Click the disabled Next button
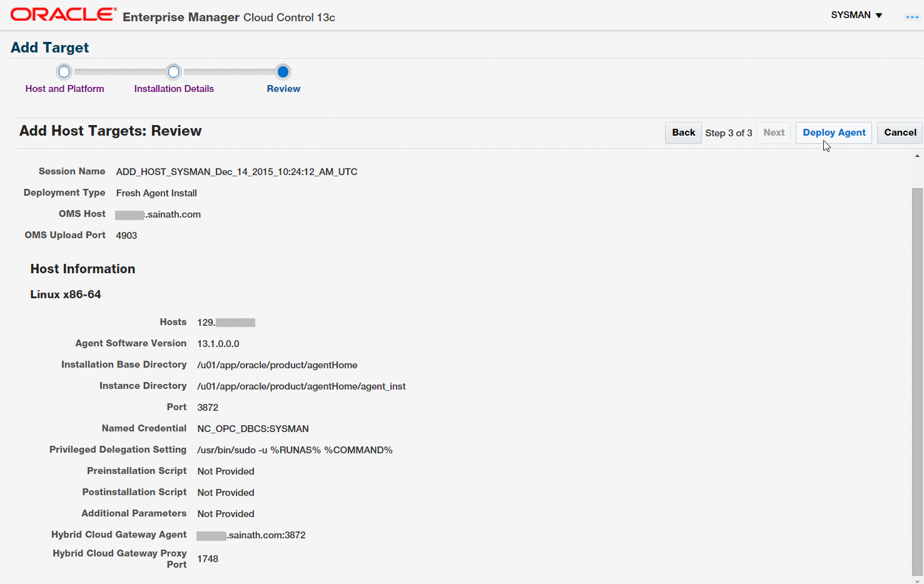Viewport: 924px width, 584px height. coord(774,133)
